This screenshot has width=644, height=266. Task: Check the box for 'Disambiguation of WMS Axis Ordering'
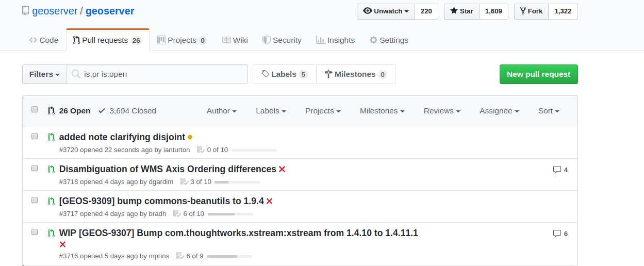pos(35,168)
